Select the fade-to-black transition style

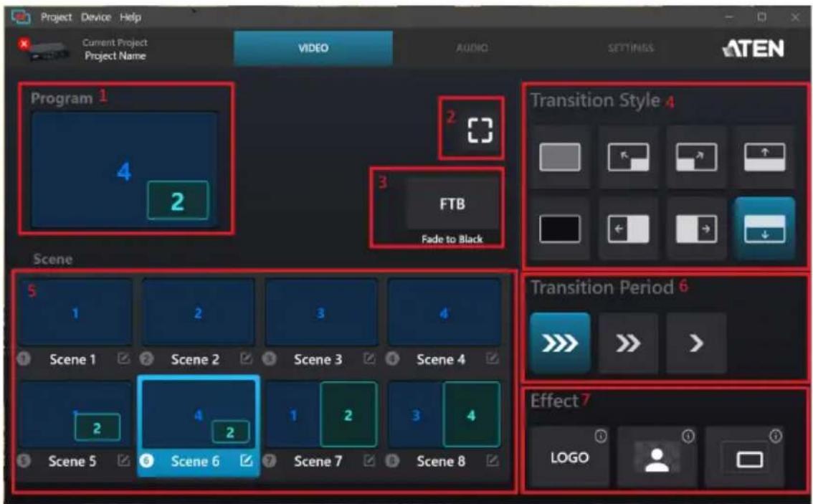click(560, 229)
